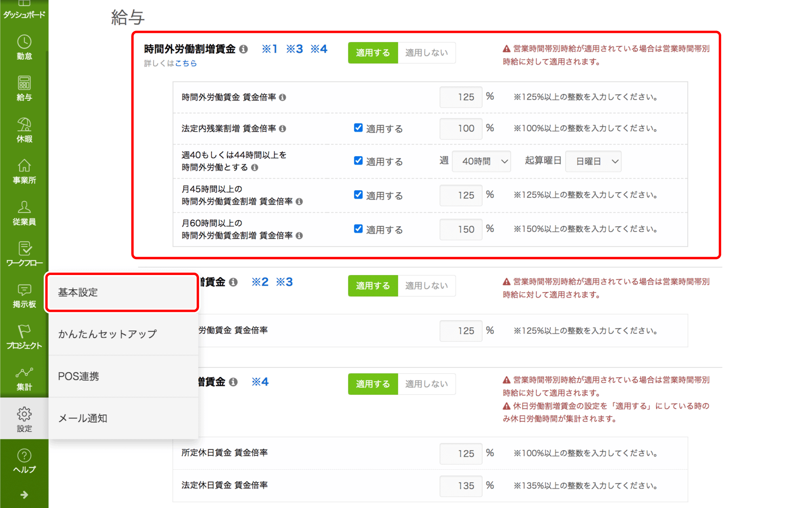This screenshot has height=508, width=812.
Task: Click ※1 note link in first heading
Action: tap(269, 49)
